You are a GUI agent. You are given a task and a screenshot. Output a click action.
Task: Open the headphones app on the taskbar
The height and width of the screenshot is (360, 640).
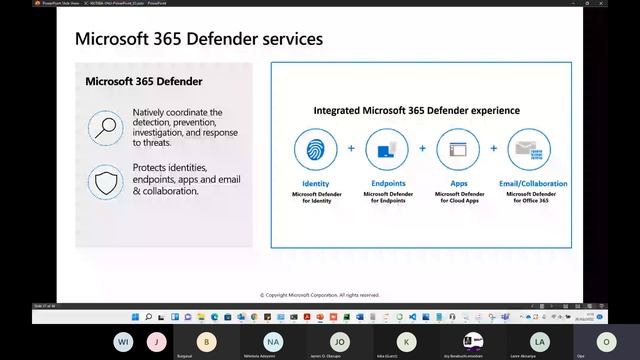pos(452,317)
